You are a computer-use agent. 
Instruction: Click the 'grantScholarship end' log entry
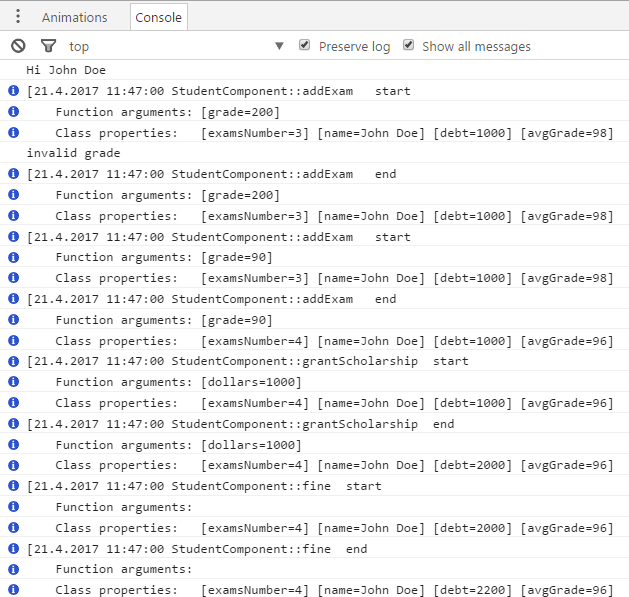[240, 424]
